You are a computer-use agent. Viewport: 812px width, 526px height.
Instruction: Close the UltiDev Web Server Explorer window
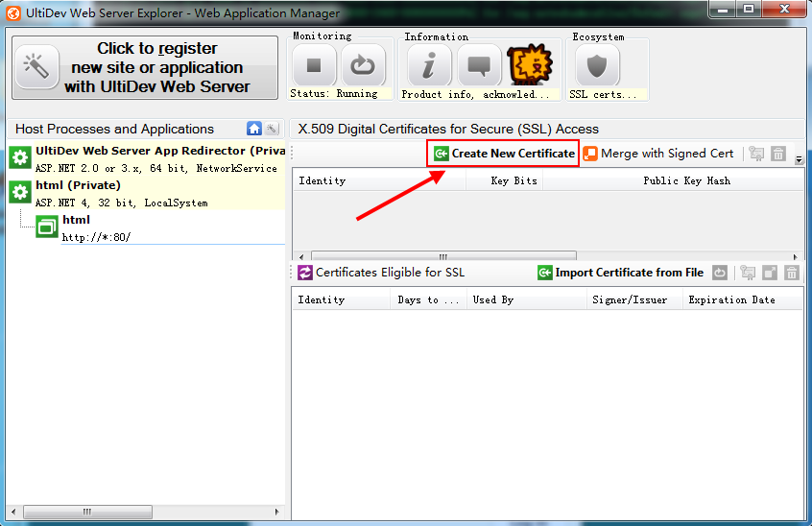tap(784, 9)
